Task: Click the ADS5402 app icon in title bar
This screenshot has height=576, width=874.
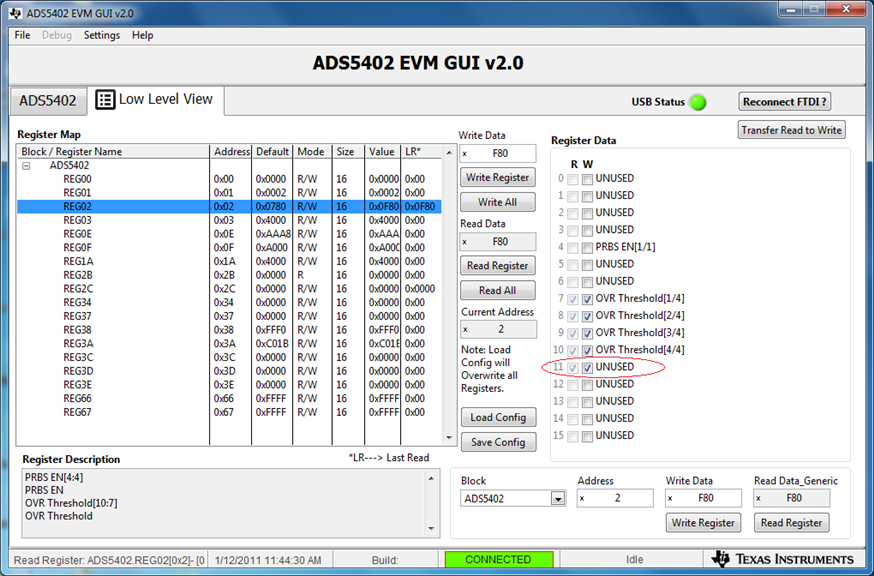Action: click(15, 13)
